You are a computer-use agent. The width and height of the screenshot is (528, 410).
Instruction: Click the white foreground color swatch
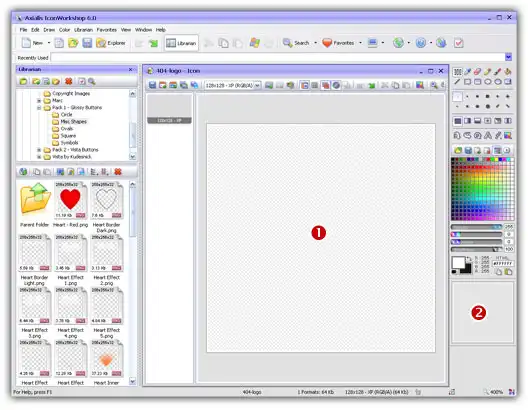click(458, 263)
